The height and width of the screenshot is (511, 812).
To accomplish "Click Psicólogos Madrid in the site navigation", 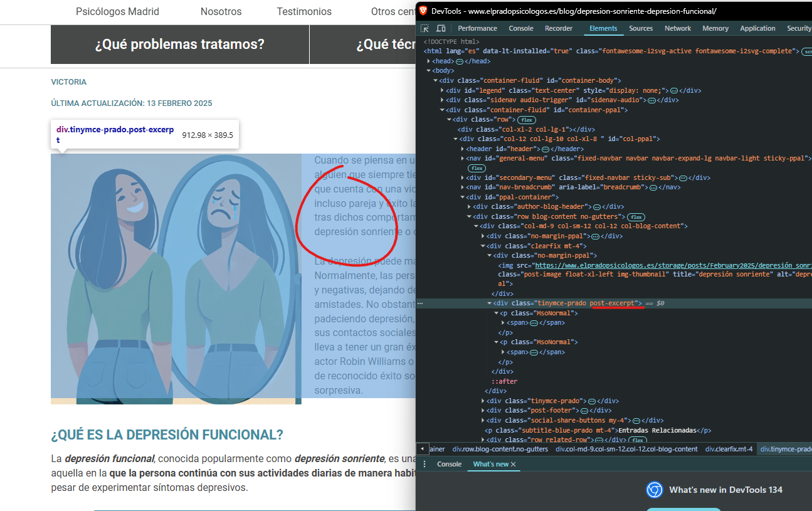I will pos(117,11).
